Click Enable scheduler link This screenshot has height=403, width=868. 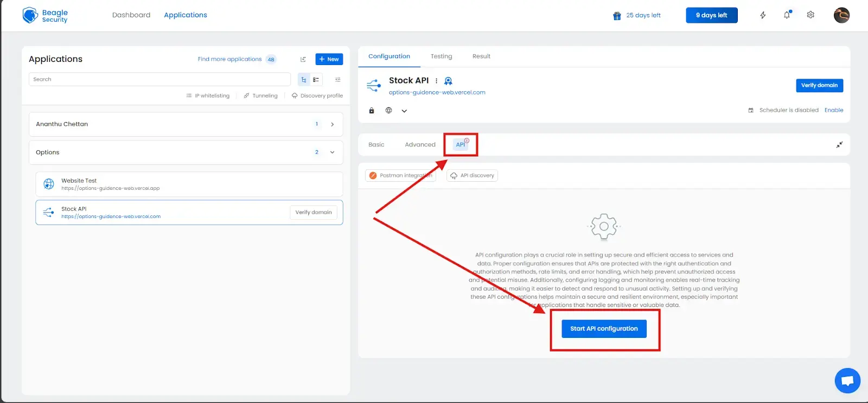[834, 110]
